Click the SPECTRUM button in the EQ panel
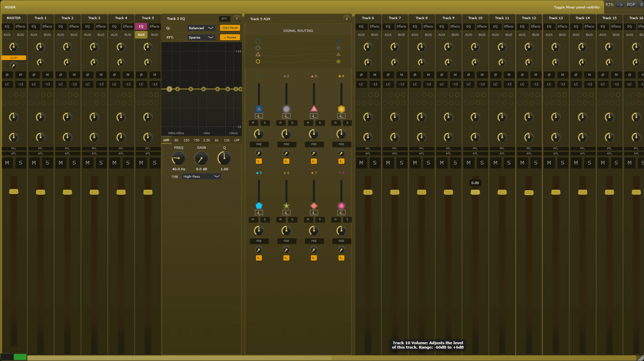Image resolution: width=644 pixels, height=361 pixels. 230,28
